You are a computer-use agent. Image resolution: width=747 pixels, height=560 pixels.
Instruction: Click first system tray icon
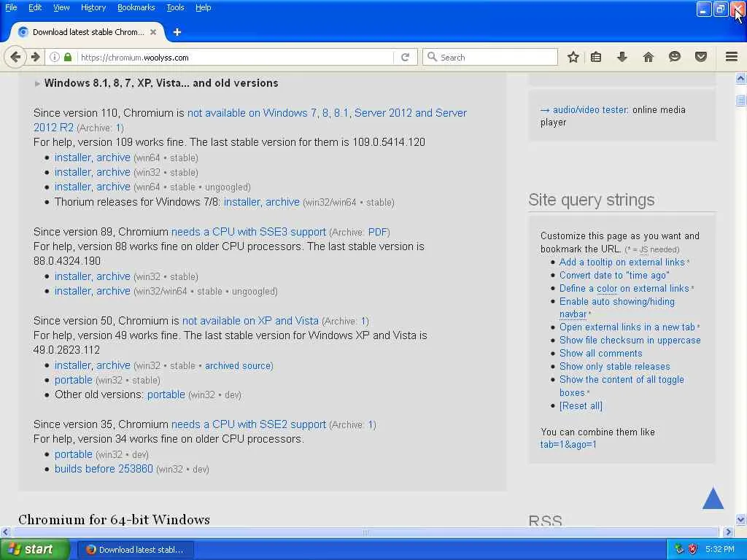coord(679,549)
